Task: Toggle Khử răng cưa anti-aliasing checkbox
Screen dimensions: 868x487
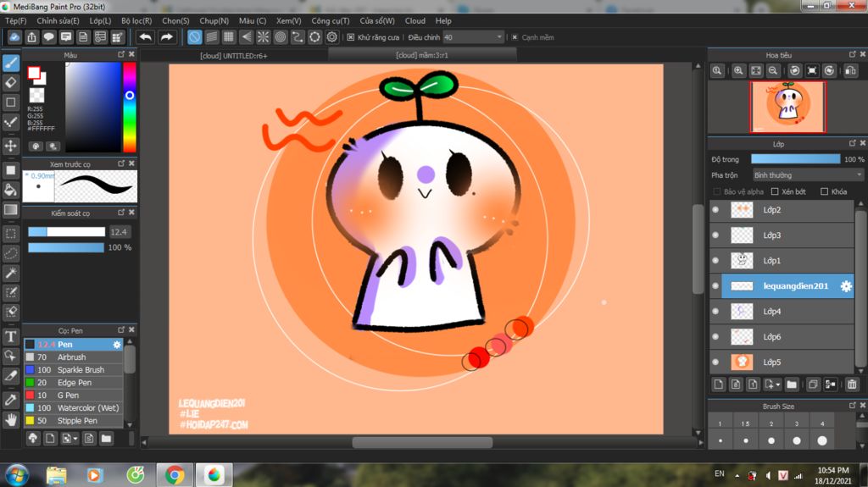Action: point(350,37)
